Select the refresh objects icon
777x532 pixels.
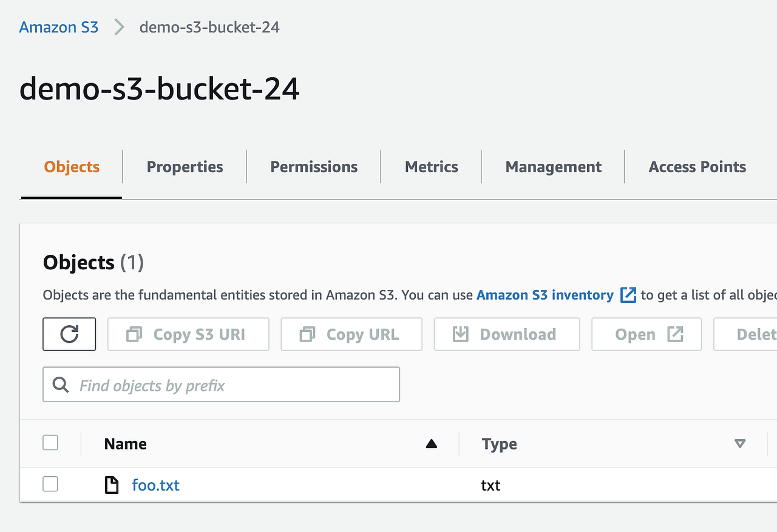pos(69,334)
